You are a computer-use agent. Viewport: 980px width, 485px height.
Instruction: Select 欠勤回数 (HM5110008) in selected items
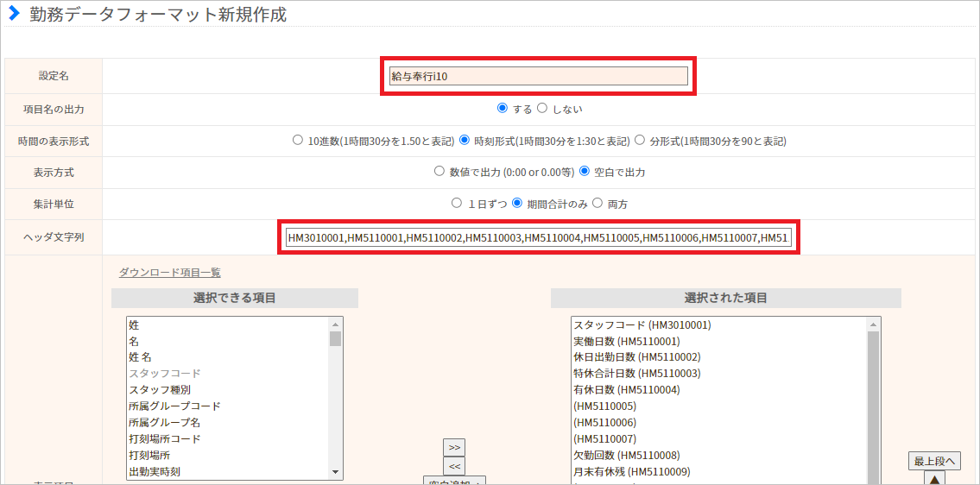coord(718,455)
